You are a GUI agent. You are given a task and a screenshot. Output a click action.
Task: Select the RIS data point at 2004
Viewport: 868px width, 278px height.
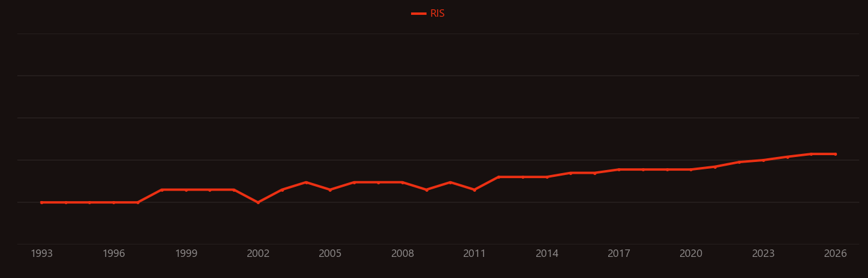(306, 182)
